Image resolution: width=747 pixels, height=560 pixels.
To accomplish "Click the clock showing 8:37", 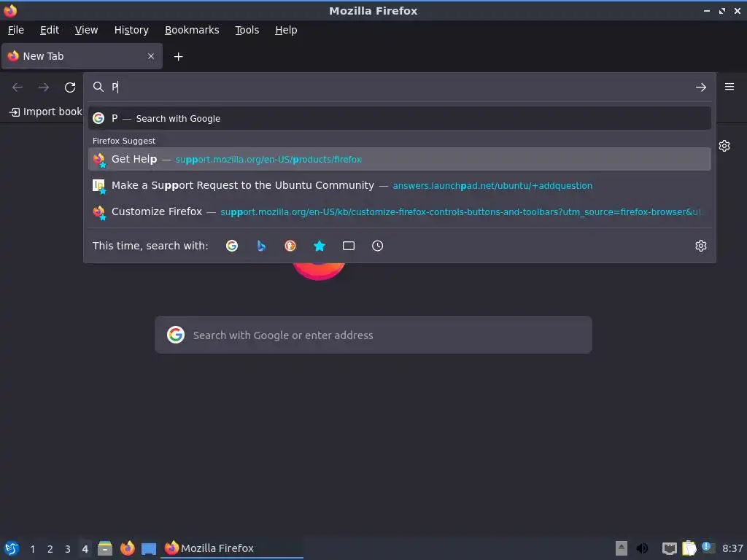I will coord(732,548).
